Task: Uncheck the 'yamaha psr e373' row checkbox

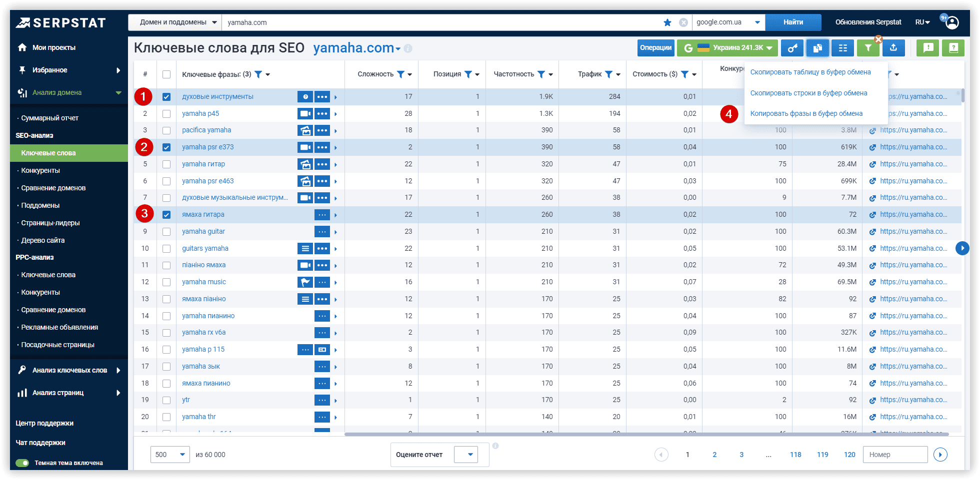Action: pyautogui.click(x=166, y=147)
